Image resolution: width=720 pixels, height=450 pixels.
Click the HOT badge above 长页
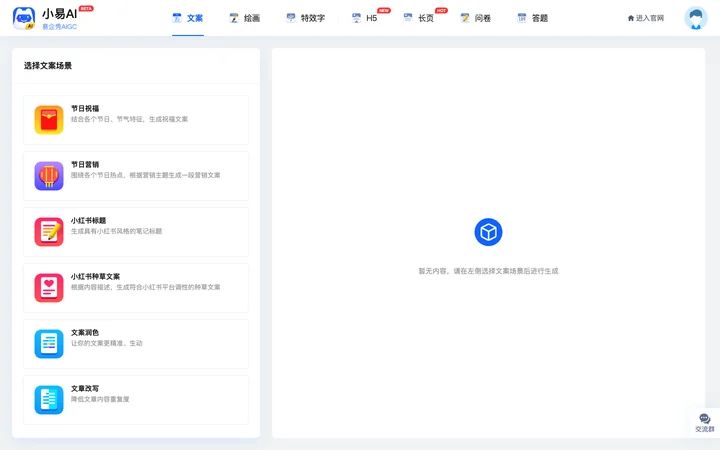tap(441, 10)
